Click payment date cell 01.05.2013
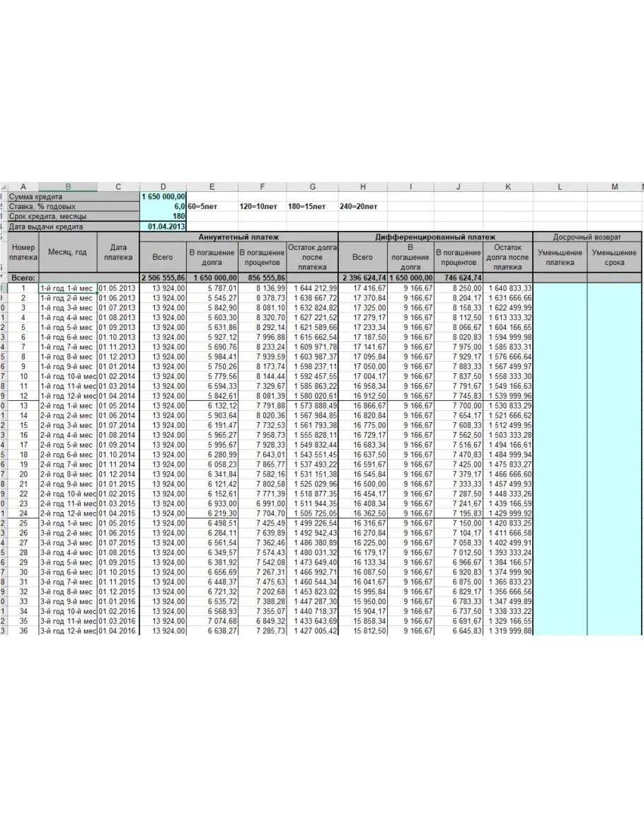The width and height of the screenshot is (644, 818). click(x=118, y=288)
